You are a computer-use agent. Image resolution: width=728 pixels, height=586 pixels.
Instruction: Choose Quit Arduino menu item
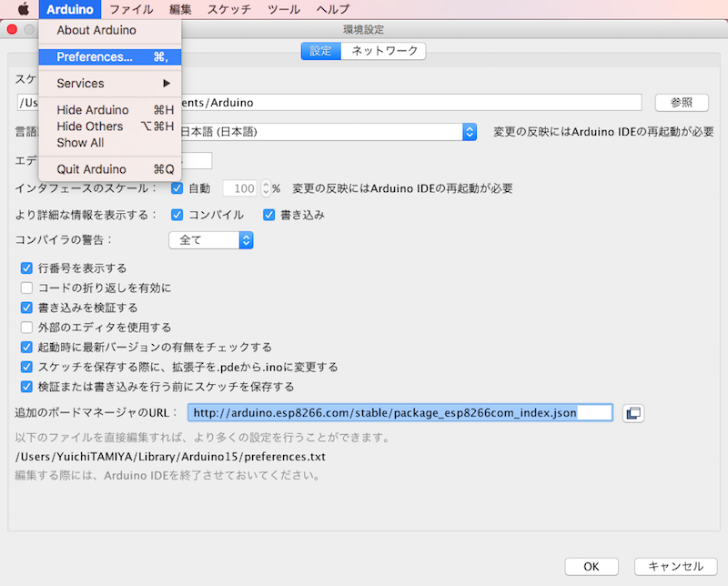(110, 169)
